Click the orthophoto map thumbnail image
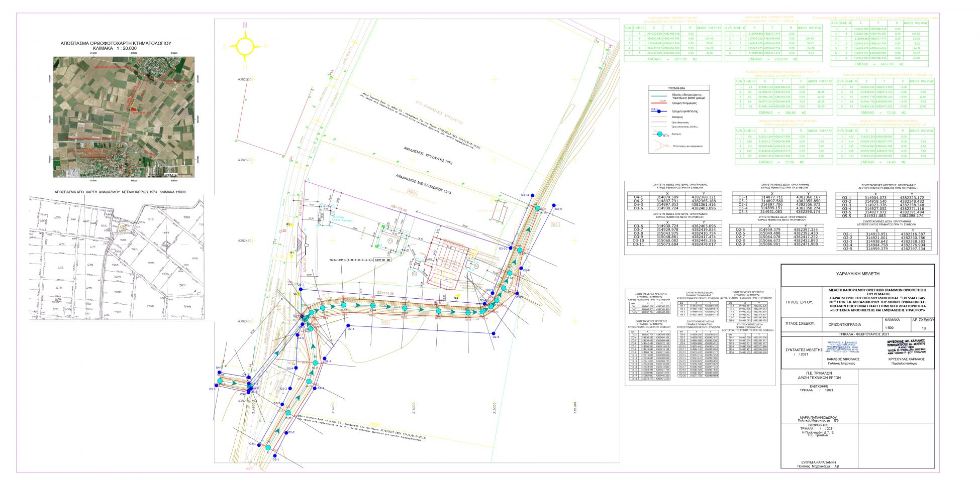This screenshot has width=980, height=479. [x=124, y=116]
